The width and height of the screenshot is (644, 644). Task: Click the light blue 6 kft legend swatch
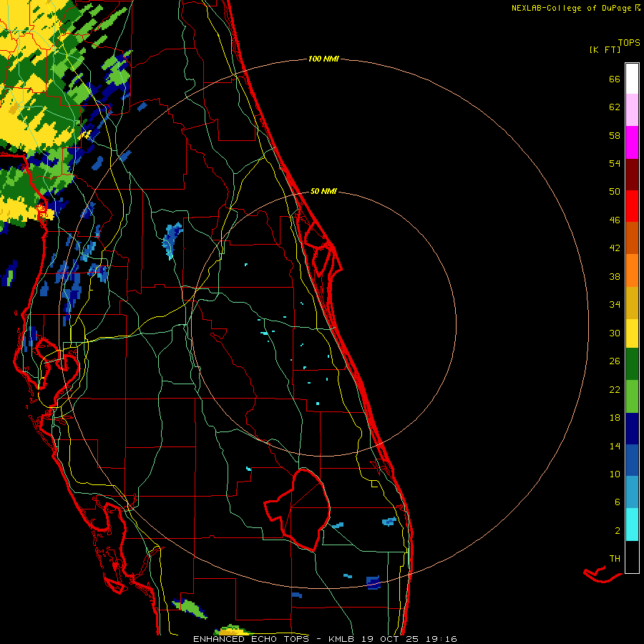(x=632, y=492)
